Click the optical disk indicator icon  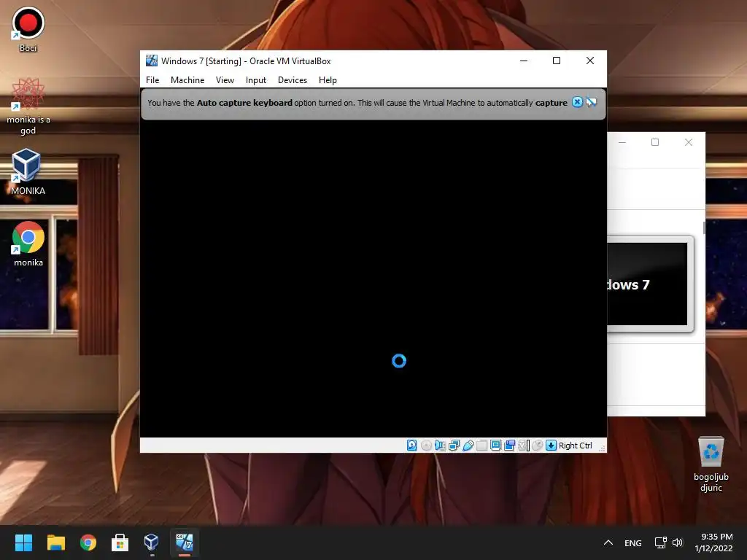tap(426, 446)
